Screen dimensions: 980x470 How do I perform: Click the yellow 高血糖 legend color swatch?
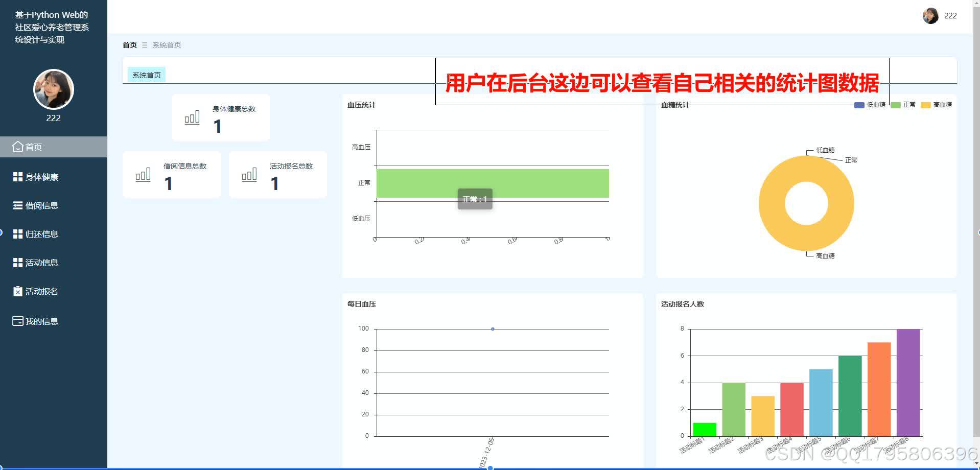coord(925,104)
